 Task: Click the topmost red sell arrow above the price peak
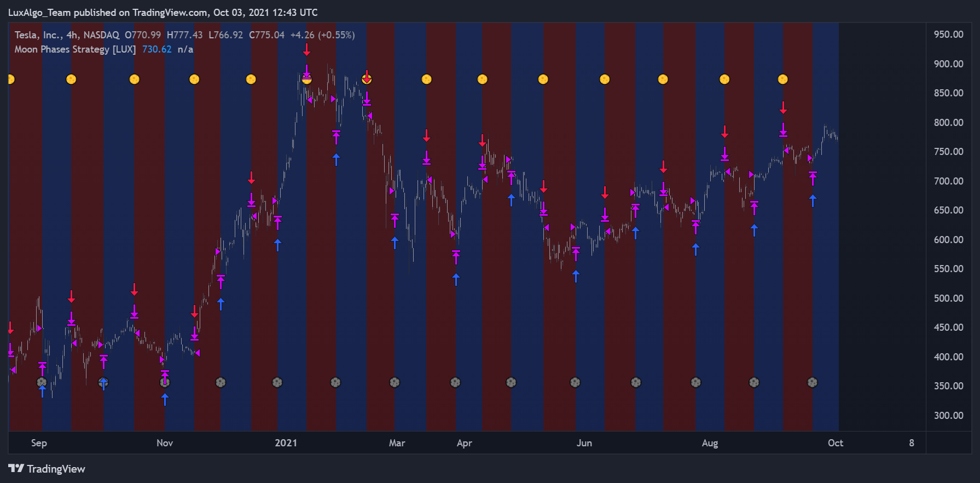(307, 50)
